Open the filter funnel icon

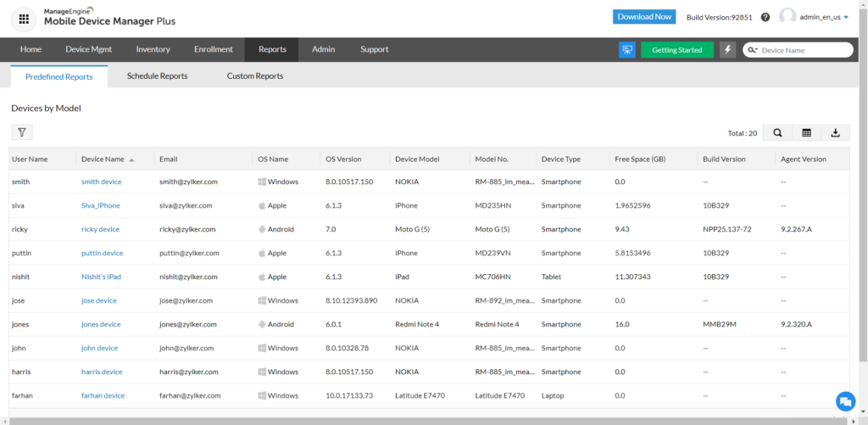(22, 132)
